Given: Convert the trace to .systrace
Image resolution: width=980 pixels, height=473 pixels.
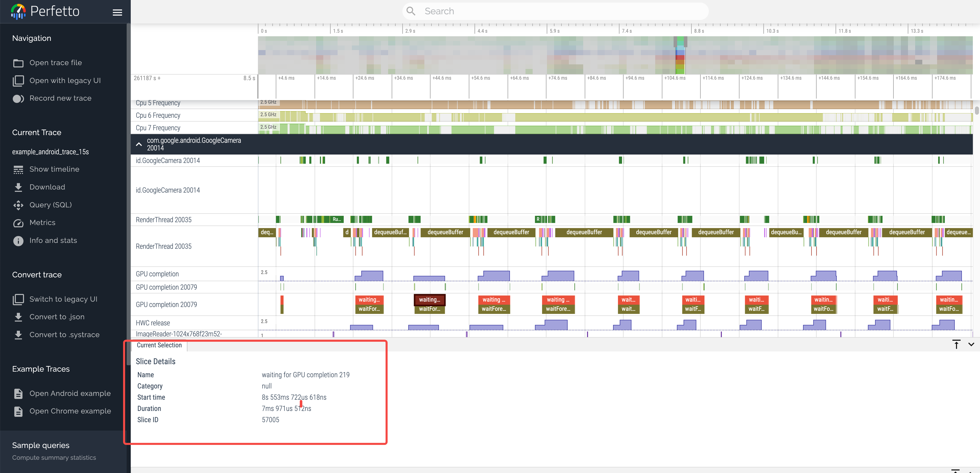Looking at the screenshot, I should pos(65,335).
